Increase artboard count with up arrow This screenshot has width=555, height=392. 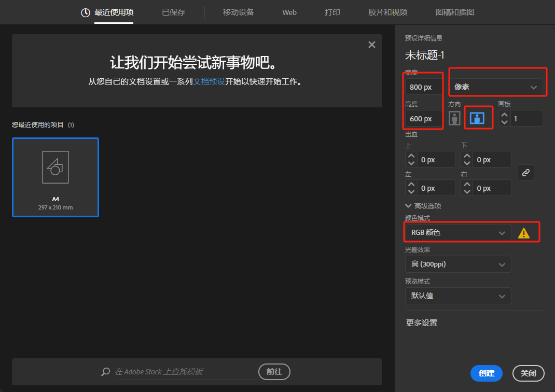pos(504,115)
